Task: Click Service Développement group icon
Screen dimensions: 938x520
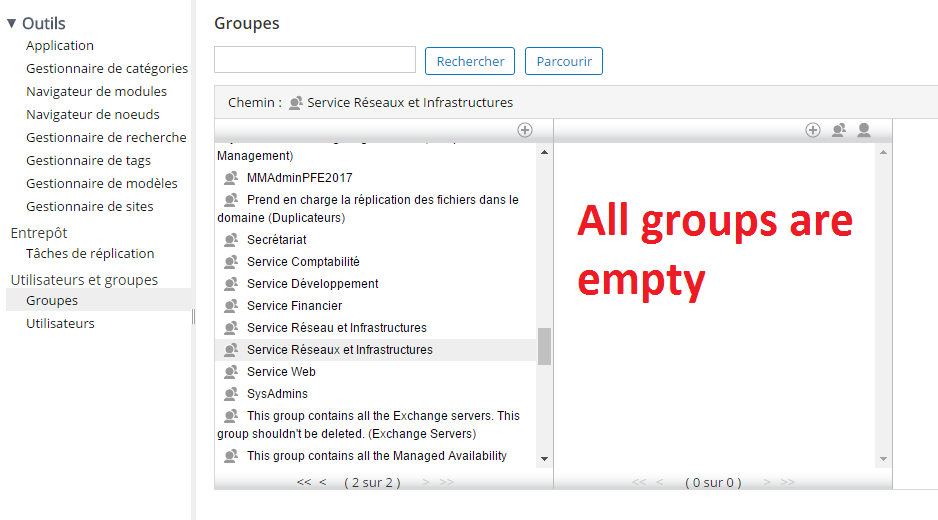Action: coord(231,284)
